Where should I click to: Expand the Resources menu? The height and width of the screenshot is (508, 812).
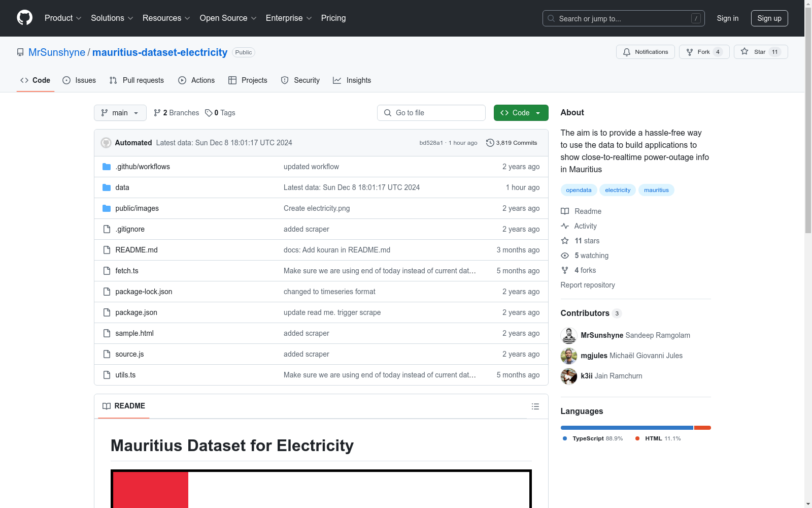tap(166, 18)
